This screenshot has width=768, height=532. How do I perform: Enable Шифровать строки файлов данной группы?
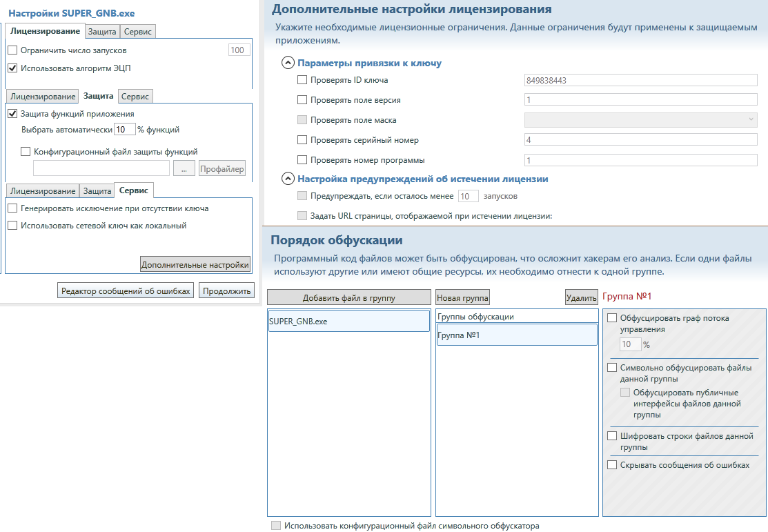pos(612,436)
